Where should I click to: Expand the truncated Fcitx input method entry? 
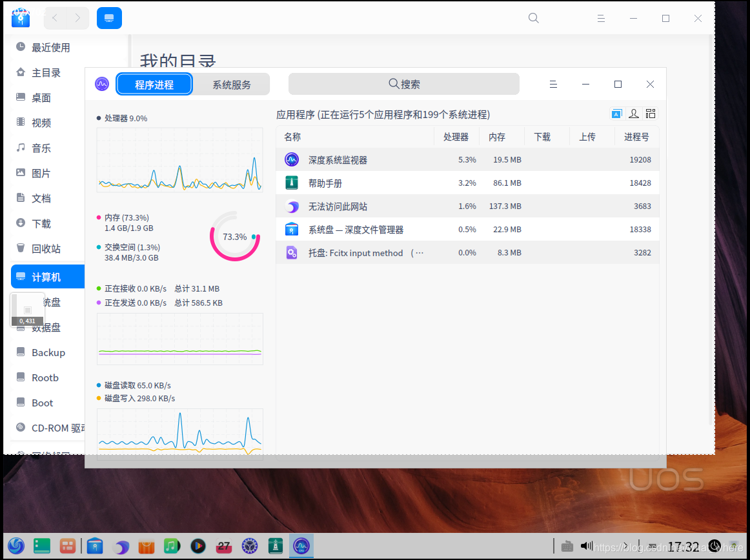[418, 252]
